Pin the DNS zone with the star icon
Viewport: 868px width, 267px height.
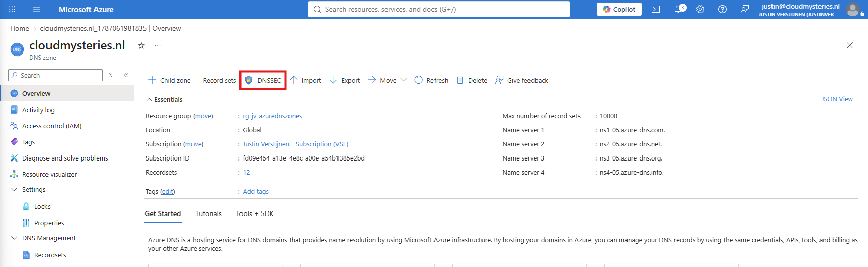click(x=141, y=45)
